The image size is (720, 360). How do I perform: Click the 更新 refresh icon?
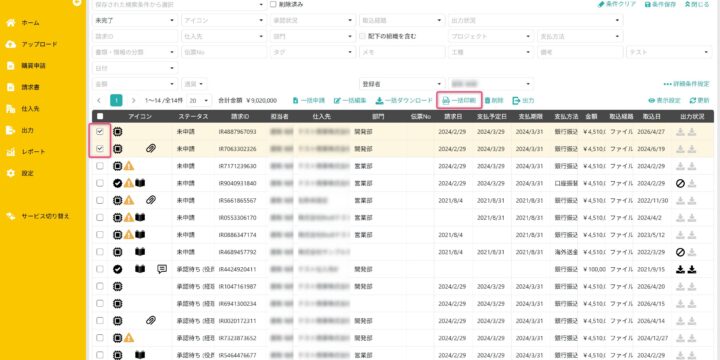click(693, 101)
